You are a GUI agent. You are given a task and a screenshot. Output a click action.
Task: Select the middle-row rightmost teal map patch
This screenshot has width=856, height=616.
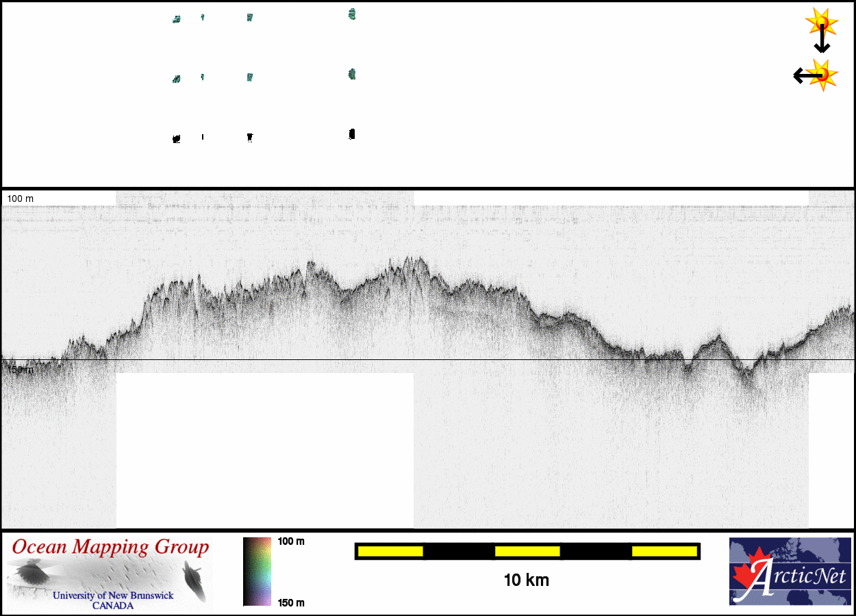tap(352, 74)
